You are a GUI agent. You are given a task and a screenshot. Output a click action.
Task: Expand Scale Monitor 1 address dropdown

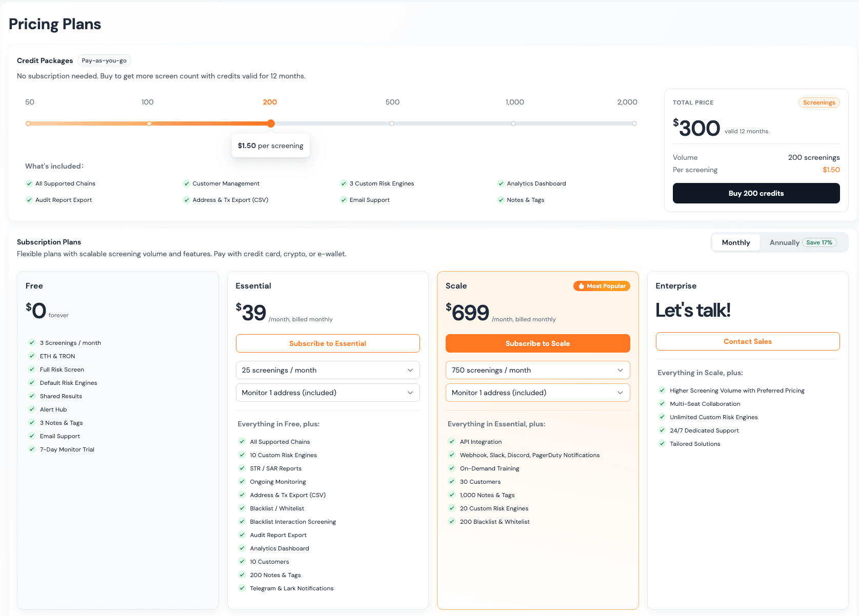click(x=537, y=393)
